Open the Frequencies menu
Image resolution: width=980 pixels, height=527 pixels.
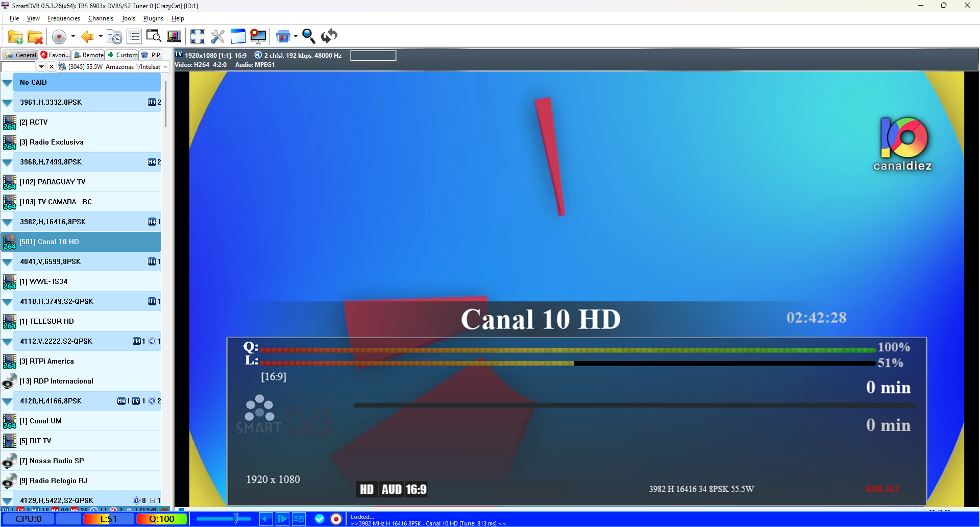(64, 18)
